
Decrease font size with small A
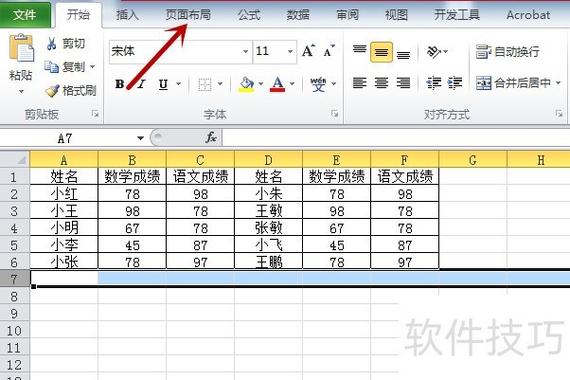(x=329, y=52)
